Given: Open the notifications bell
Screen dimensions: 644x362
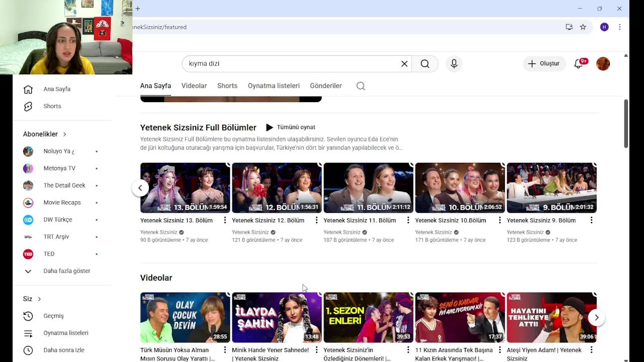Looking at the screenshot, I should pyautogui.click(x=579, y=64).
